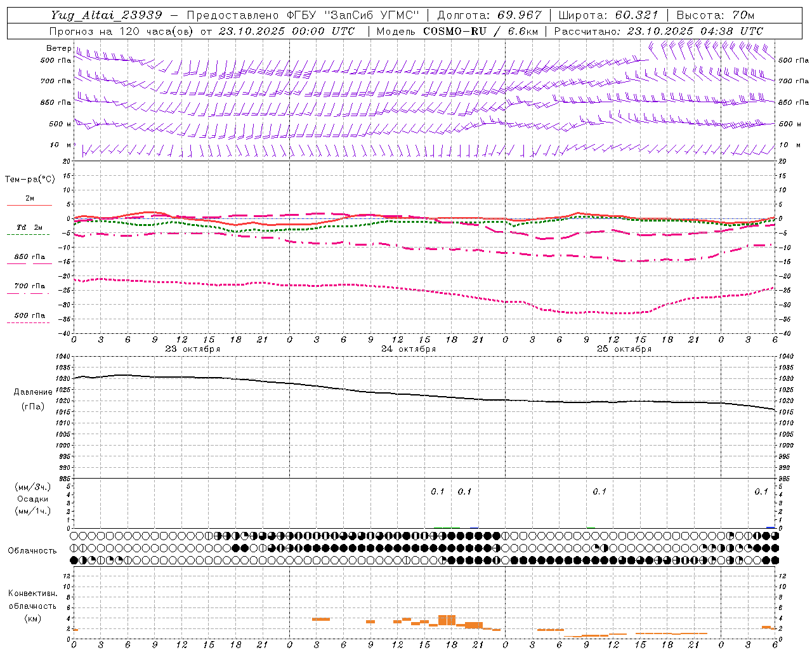The image size is (812, 650).
Task: Click the Ветер wind panel label
Action: click(58, 48)
